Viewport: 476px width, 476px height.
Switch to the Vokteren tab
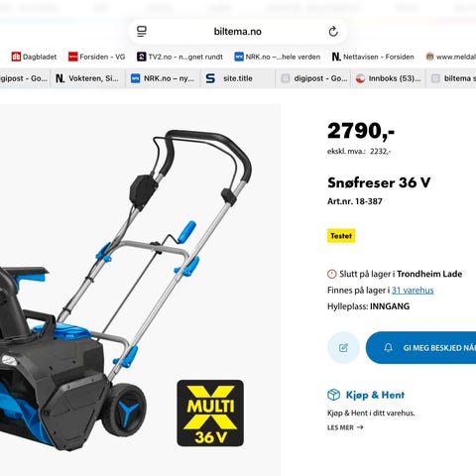(87, 78)
